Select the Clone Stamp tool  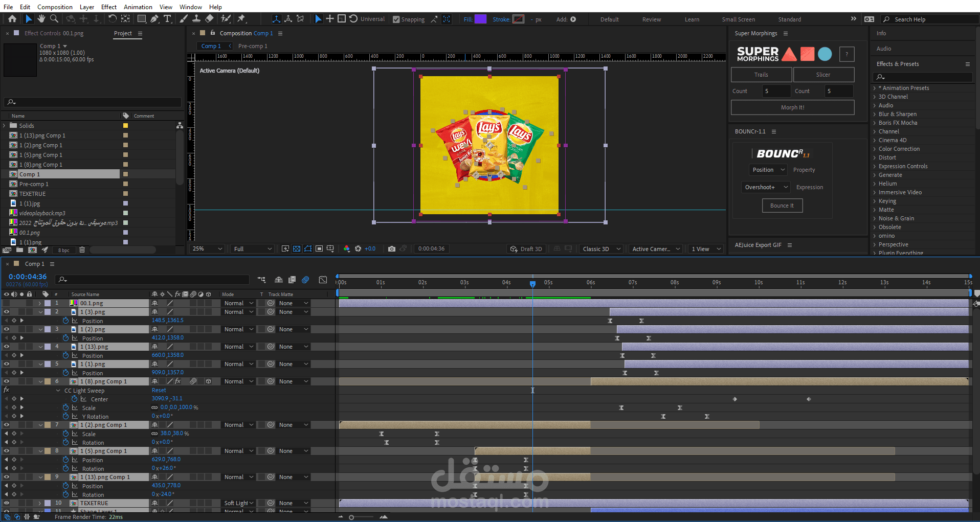click(x=196, y=19)
